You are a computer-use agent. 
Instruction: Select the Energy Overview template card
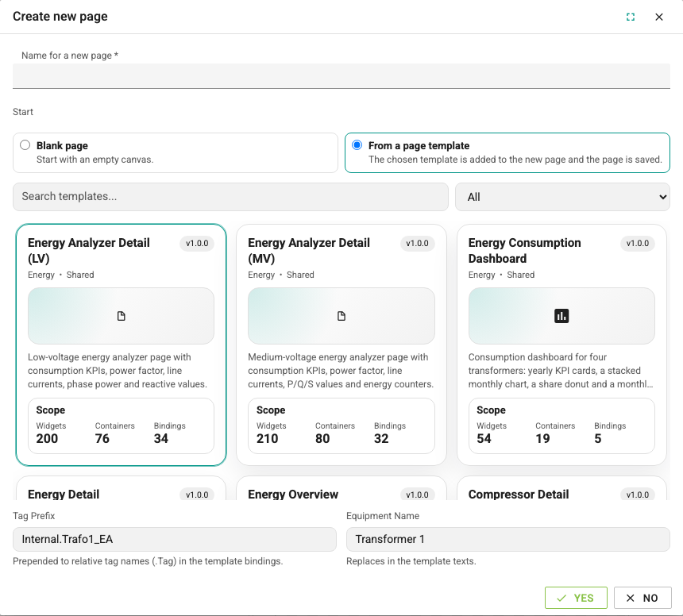(341, 488)
